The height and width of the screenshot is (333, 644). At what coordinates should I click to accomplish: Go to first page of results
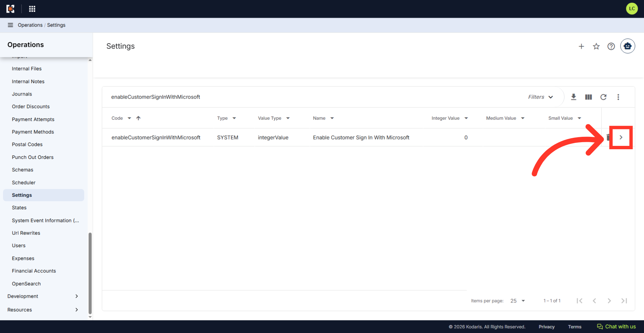579,301
